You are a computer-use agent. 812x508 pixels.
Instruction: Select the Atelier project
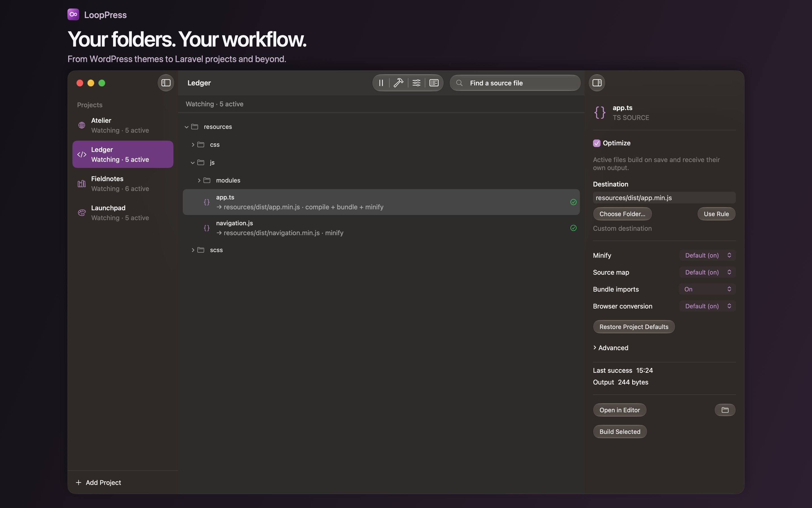tap(123, 125)
